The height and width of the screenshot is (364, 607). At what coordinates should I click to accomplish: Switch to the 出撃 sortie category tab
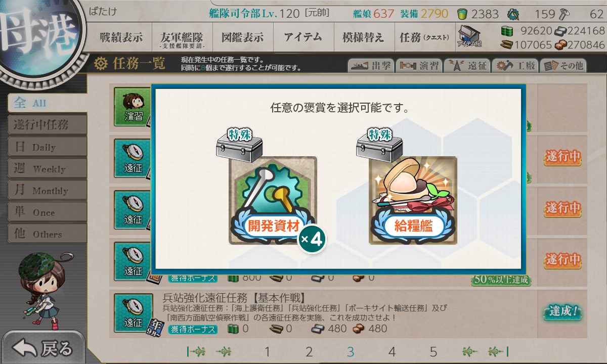370,66
